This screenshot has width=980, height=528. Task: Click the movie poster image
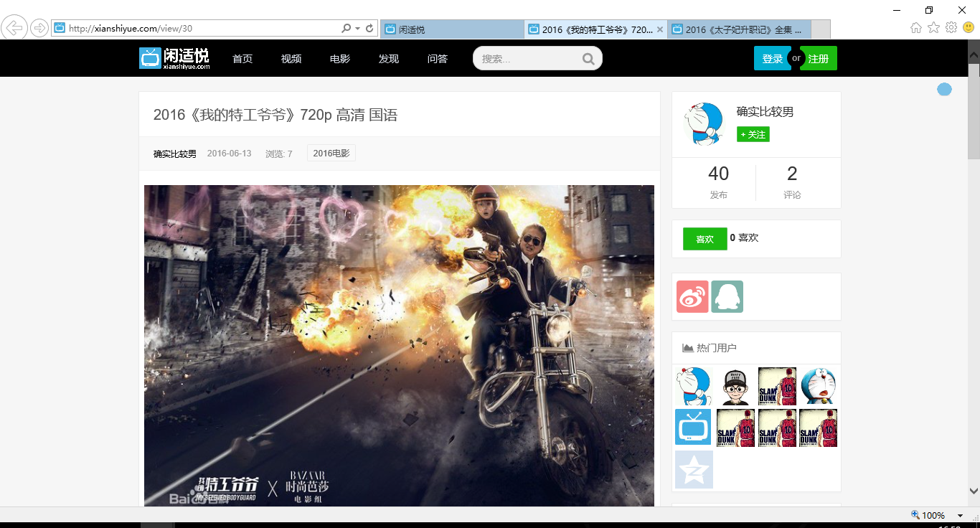(399, 346)
